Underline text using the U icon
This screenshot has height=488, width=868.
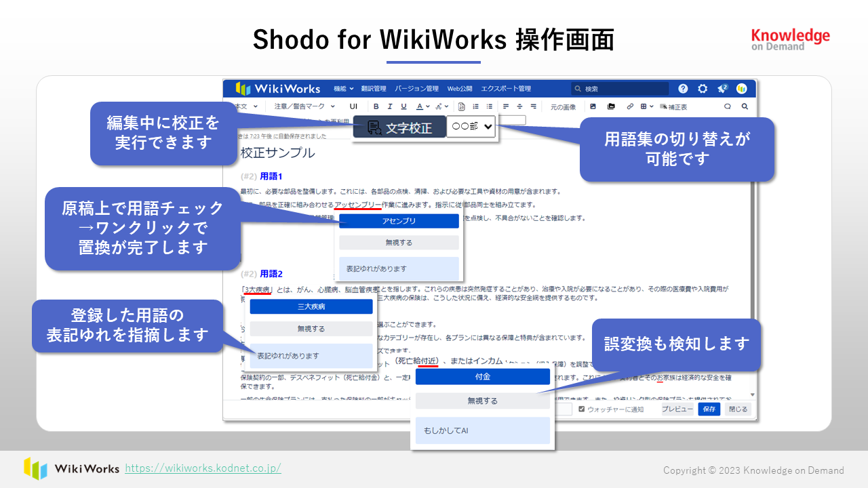click(x=403, y=106)
